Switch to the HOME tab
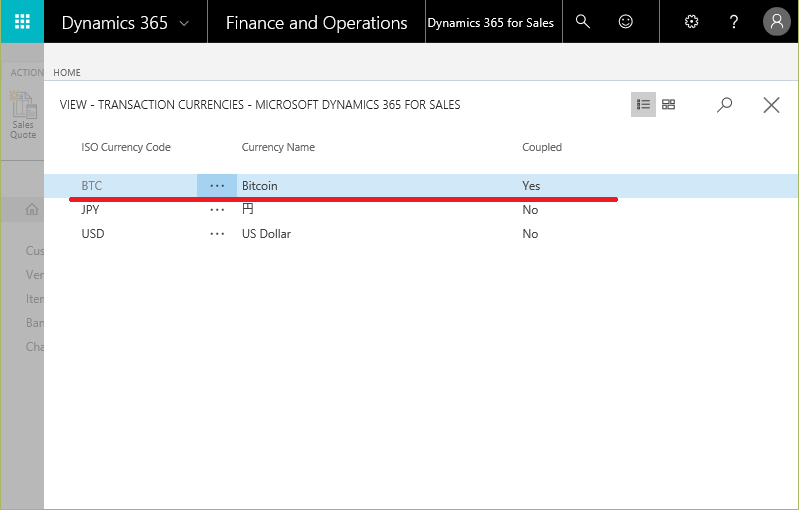 pos(67,73)
